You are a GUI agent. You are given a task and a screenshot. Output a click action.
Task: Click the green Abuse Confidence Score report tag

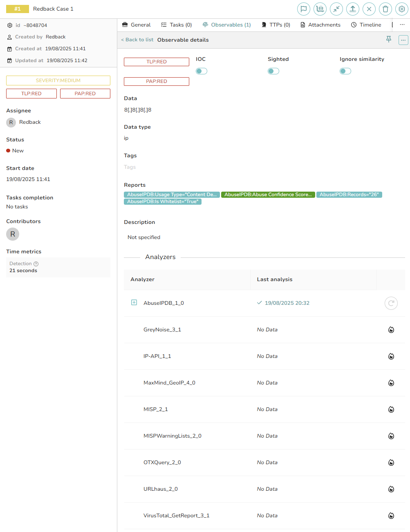point(268,194)
